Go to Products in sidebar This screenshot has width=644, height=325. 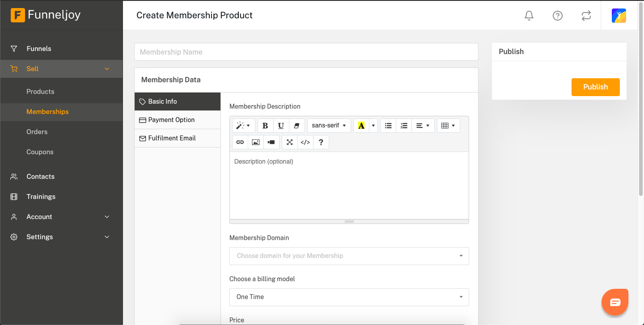pos(40,92)
